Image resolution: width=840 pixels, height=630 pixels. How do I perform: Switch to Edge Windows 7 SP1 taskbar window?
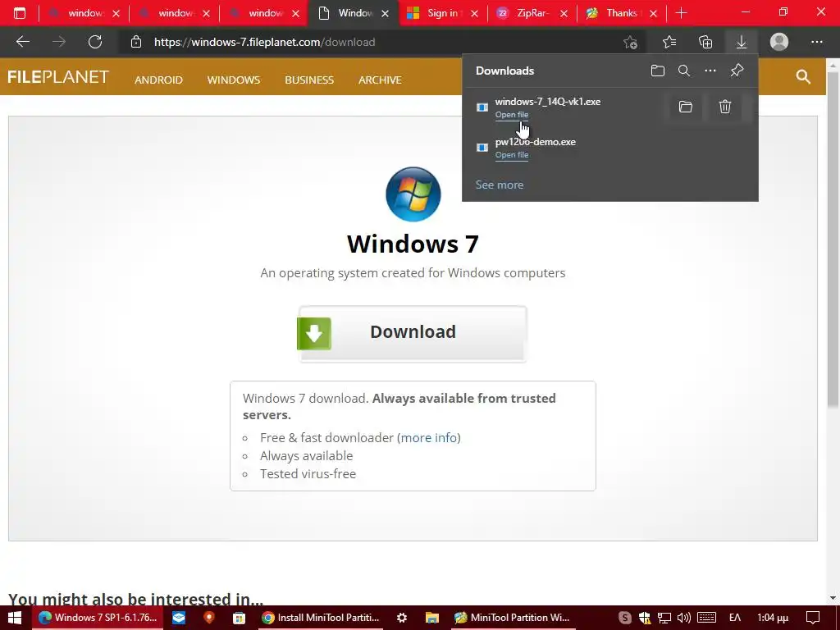(x=98, y=618)
